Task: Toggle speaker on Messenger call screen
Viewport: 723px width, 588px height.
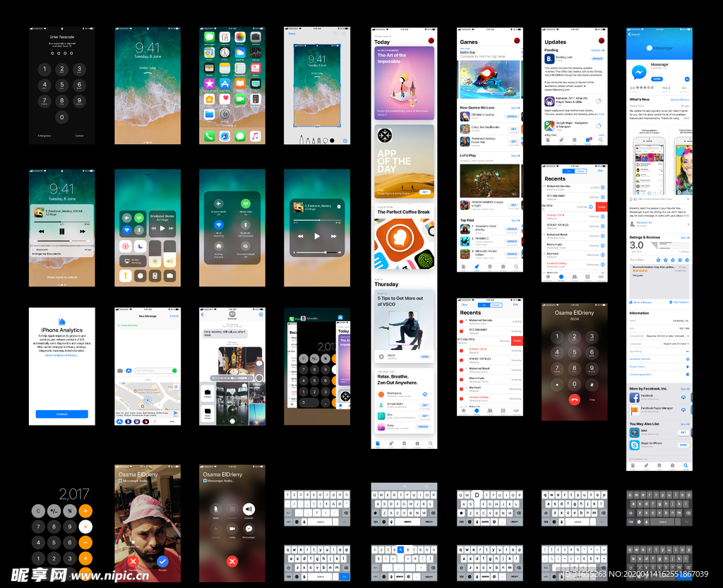Action: (x=249, y=509)
